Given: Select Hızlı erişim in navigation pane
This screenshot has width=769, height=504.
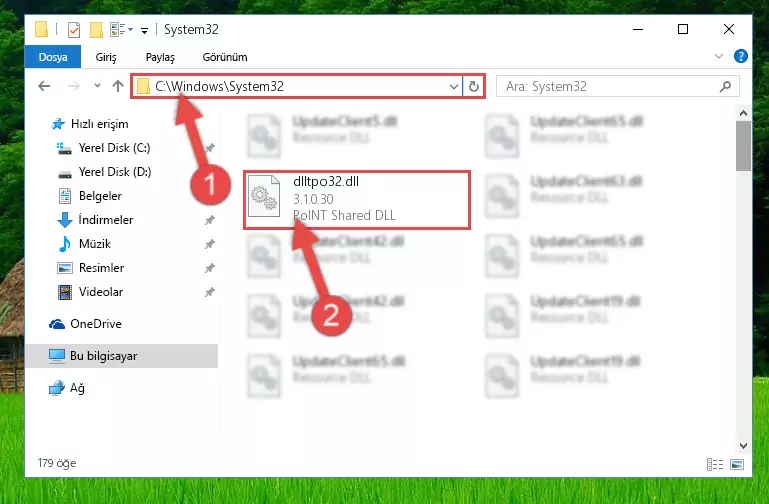Looking at the screenshot, I should [90, 124].
